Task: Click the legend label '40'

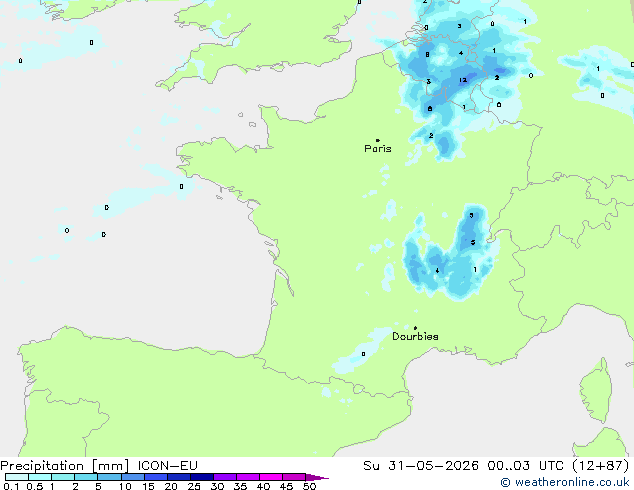Action: tap(263, 486)
